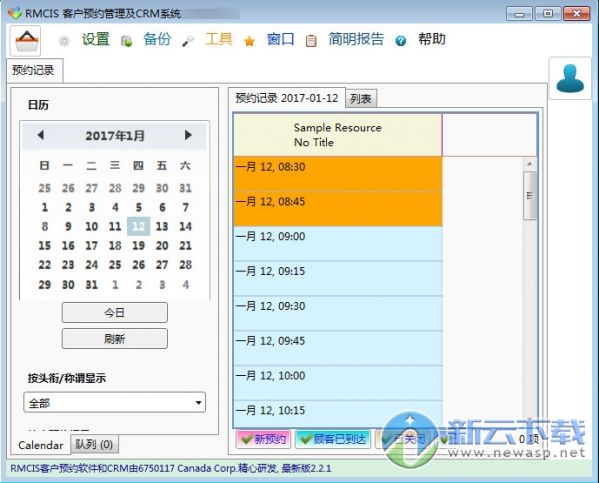Select the orange 一月 12, 08:30 slot

pyautogui.click(x=338, y=174)
